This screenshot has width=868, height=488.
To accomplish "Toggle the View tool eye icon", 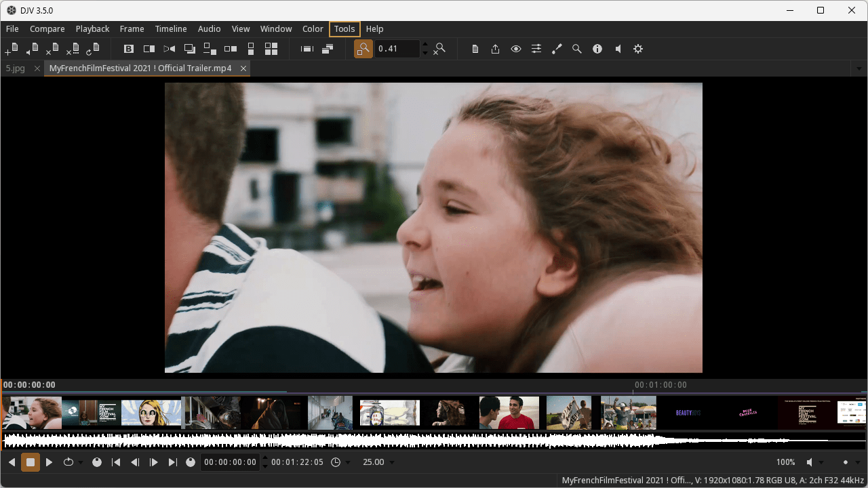I will [516, 49].
